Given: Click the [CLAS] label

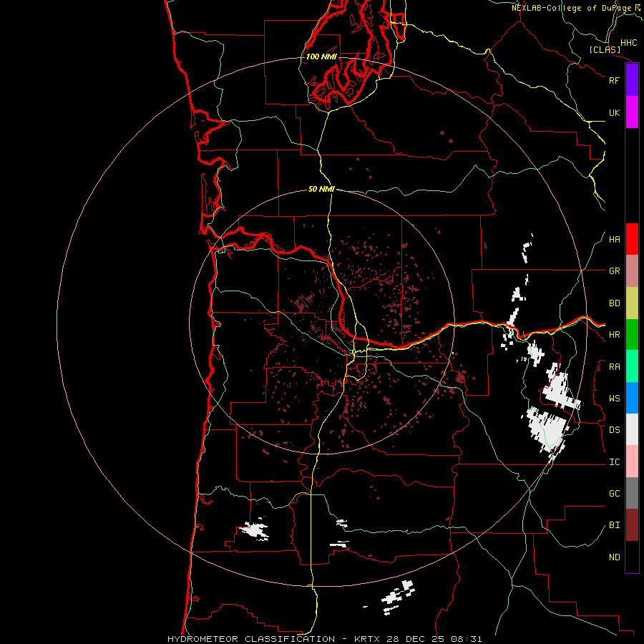Looking at the screenshot, I should click(605, 49).
